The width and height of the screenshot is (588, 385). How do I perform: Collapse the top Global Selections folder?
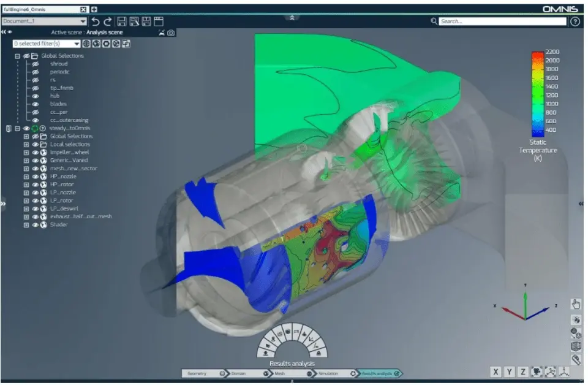pos(17,56)
